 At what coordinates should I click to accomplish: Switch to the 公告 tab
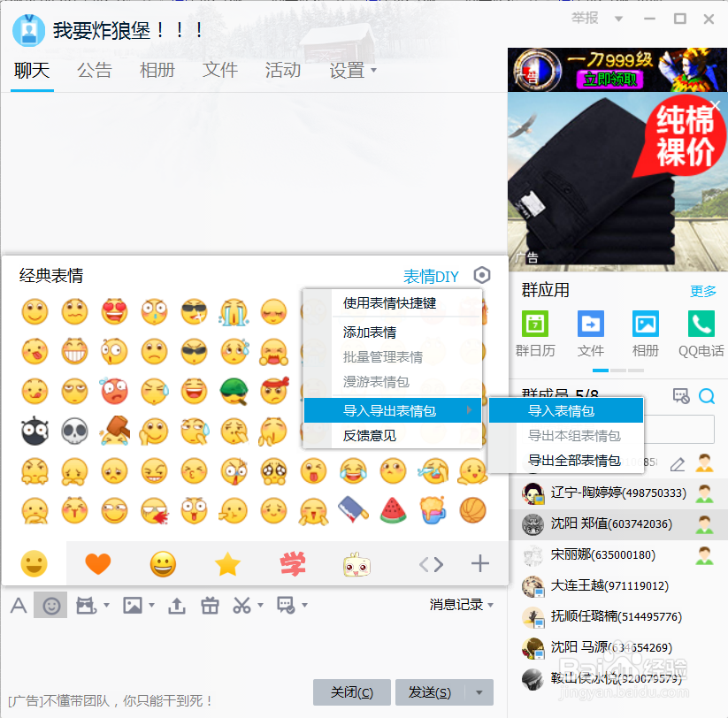click(95, 71)
